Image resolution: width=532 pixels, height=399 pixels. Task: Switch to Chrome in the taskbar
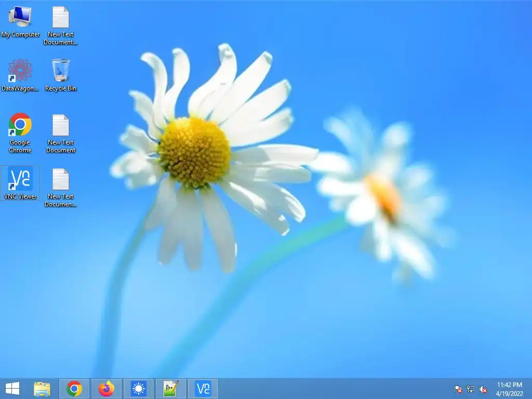[x=74, y=389]
